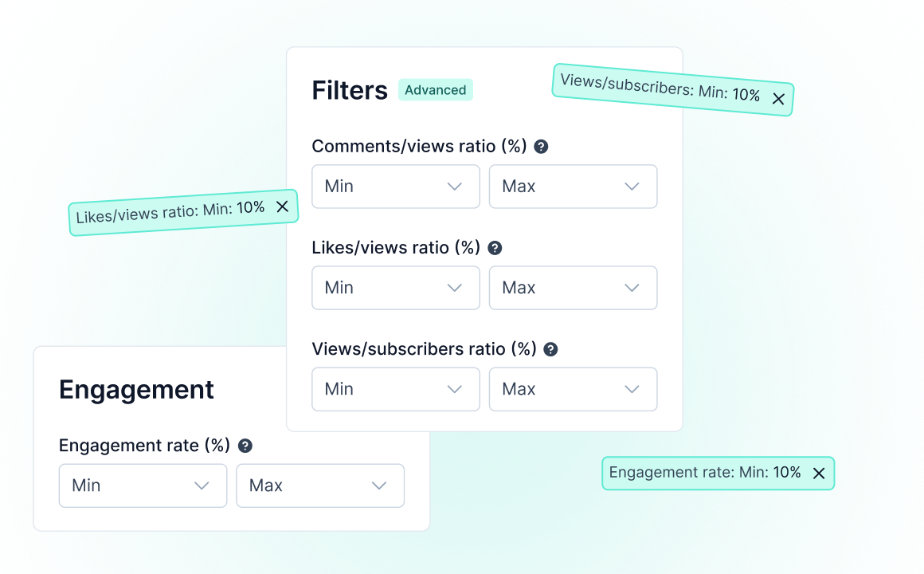Expand Likes/views ratio Max dropdown
Image resolution: width=924 pixels, height=574 pixels.
(x=573, y=288)
